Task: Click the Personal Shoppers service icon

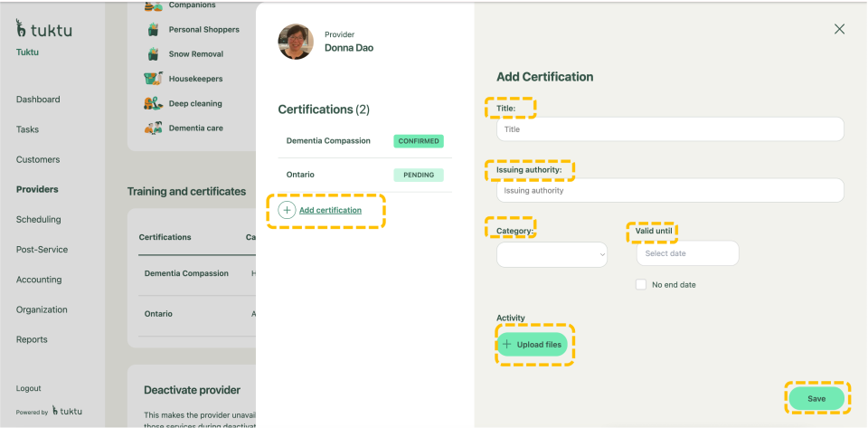Action: pyautogui.click(x=154, y=30)
